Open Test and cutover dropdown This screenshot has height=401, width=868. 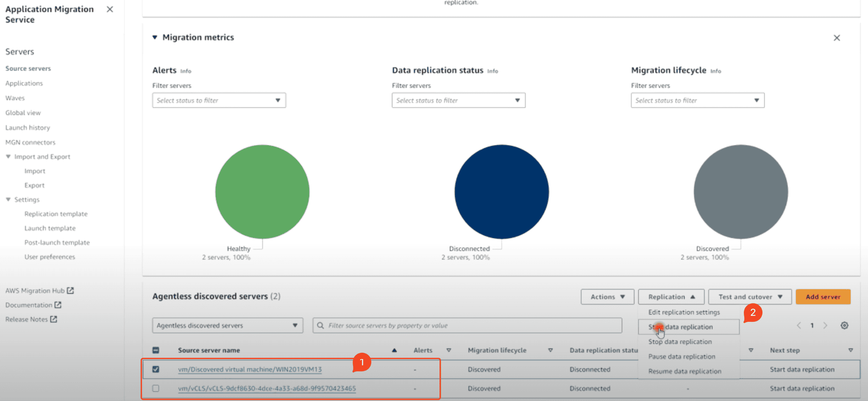(x=750, y=297)
